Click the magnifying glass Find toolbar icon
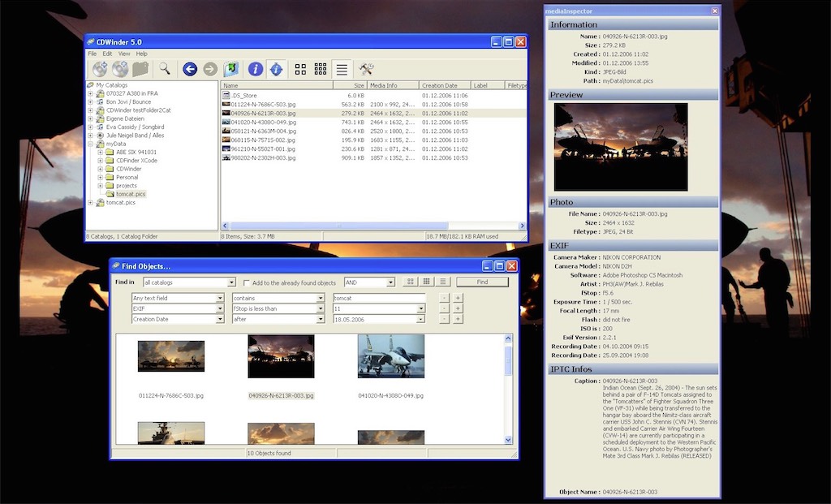831x504 pixels. [164, 69]
